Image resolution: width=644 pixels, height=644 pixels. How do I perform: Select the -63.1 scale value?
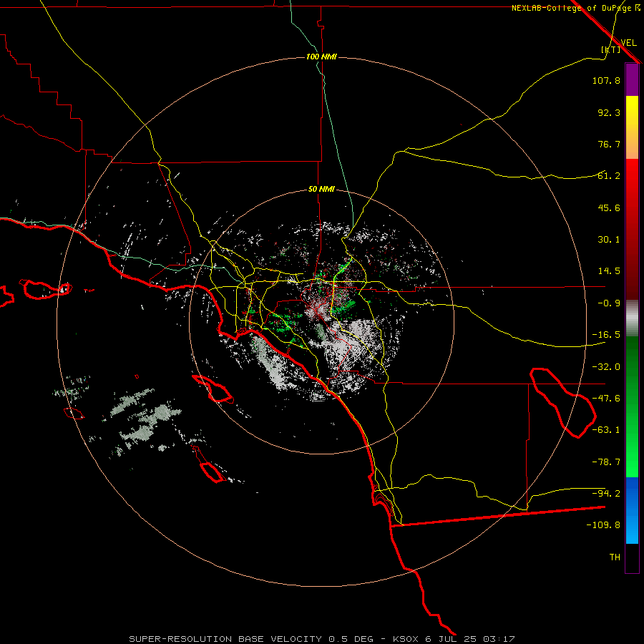click(x=606, y=430)
